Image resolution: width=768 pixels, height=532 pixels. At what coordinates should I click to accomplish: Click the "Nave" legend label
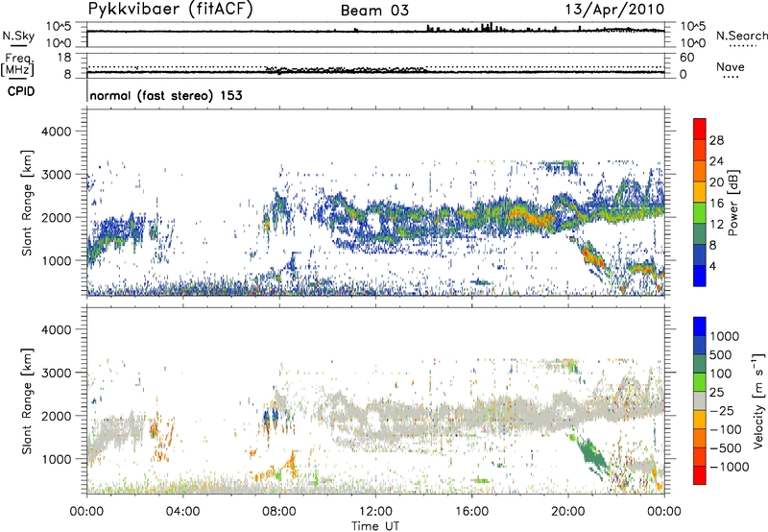click(x=731, y=66)
